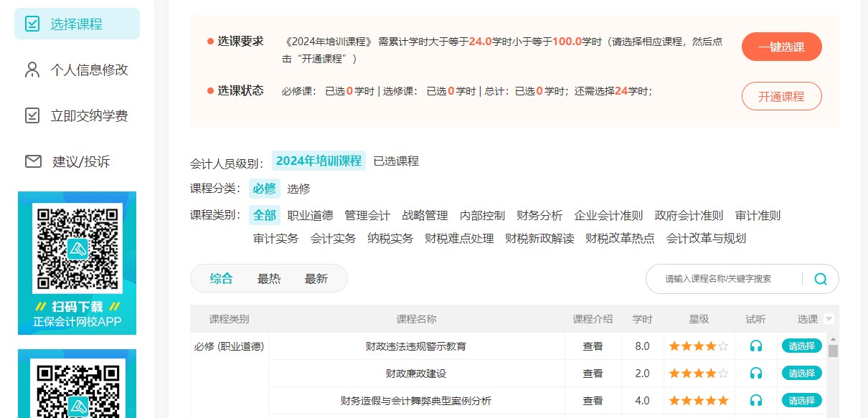Click star rating of 财政廉政建设
868x418 pixels.
(x=699, y=373)
